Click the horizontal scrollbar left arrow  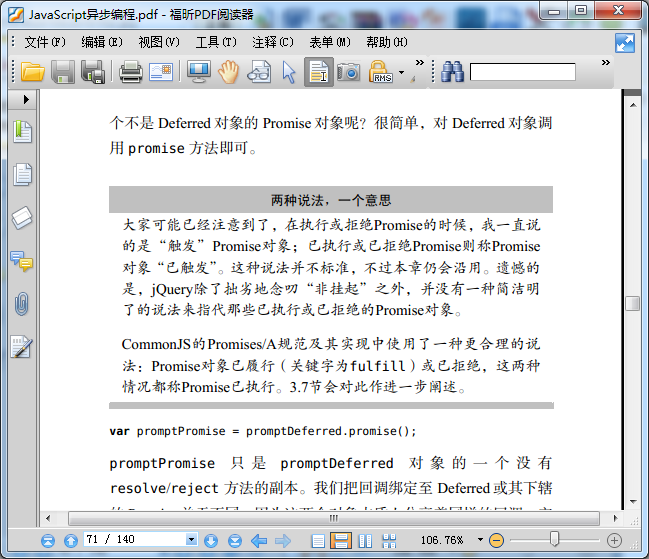pos(48,518)
